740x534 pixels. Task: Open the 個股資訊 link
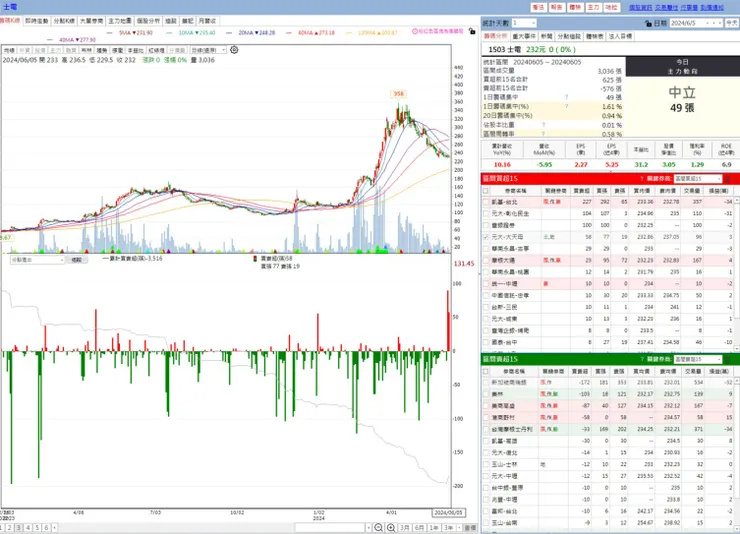[x=640, y=8]
